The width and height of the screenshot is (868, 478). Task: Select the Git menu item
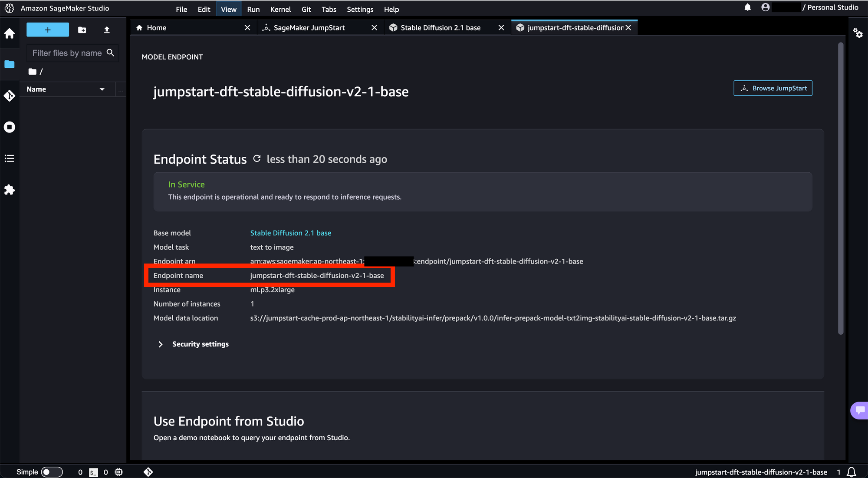[306, 10]
